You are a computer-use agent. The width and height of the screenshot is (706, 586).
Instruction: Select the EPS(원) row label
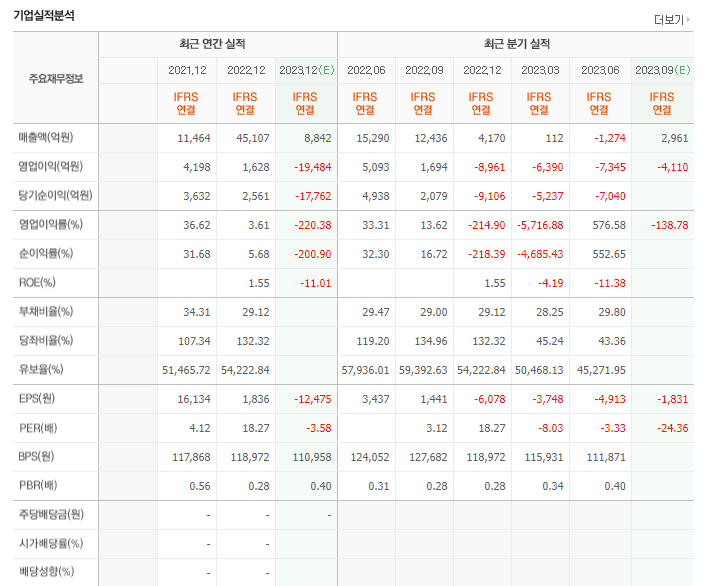37,398
